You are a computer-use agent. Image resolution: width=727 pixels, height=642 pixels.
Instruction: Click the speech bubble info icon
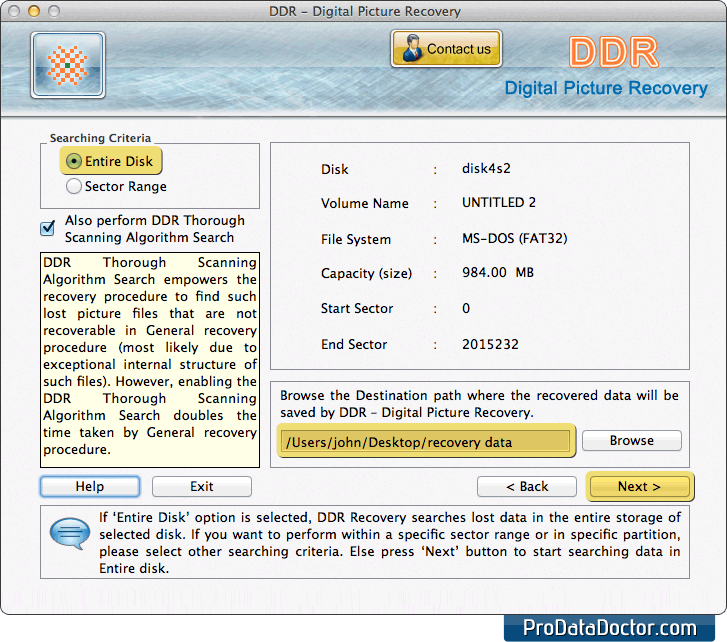[x=70, y=533]
